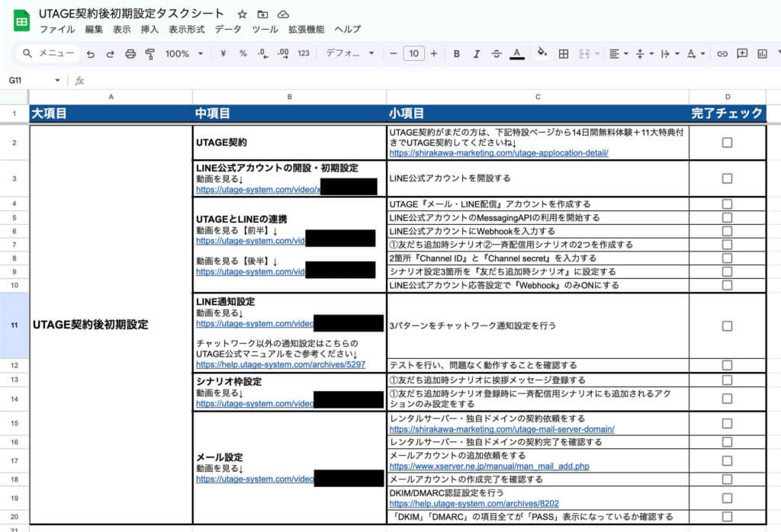Click the font size field showing 10
This screenshot has height=532, width=781.
click(413, 53)
